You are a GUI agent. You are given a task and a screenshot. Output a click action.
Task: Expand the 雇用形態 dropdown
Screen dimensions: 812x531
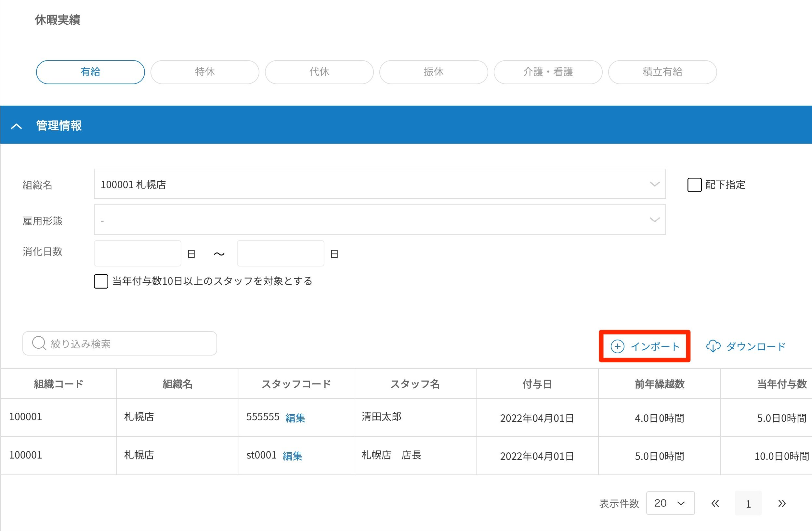coord(379,220)
